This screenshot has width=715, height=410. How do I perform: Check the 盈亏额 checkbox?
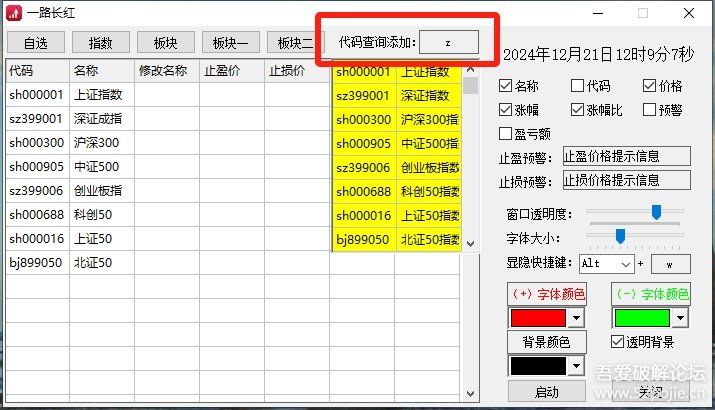click(505, 133)
